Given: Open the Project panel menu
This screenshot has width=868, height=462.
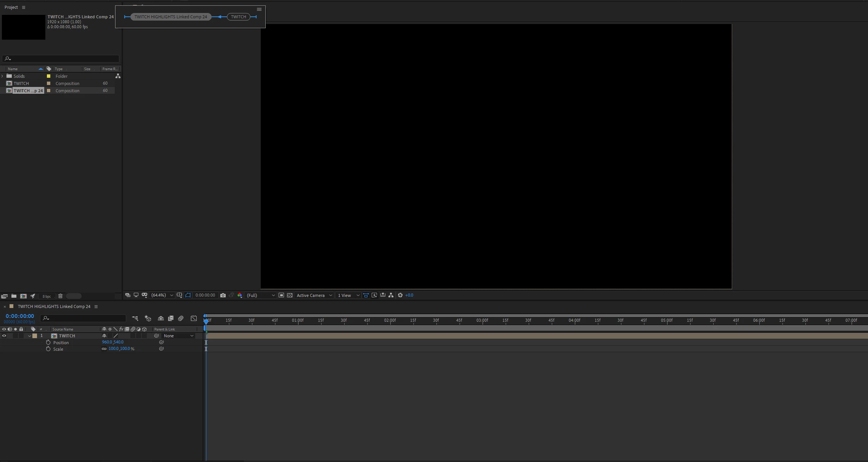Looking at the screenshot, I should [x=24, y=7].
